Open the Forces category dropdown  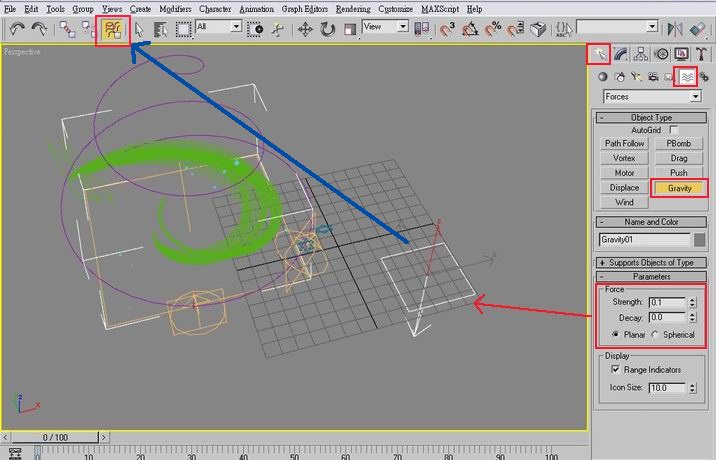click(650, 97)
